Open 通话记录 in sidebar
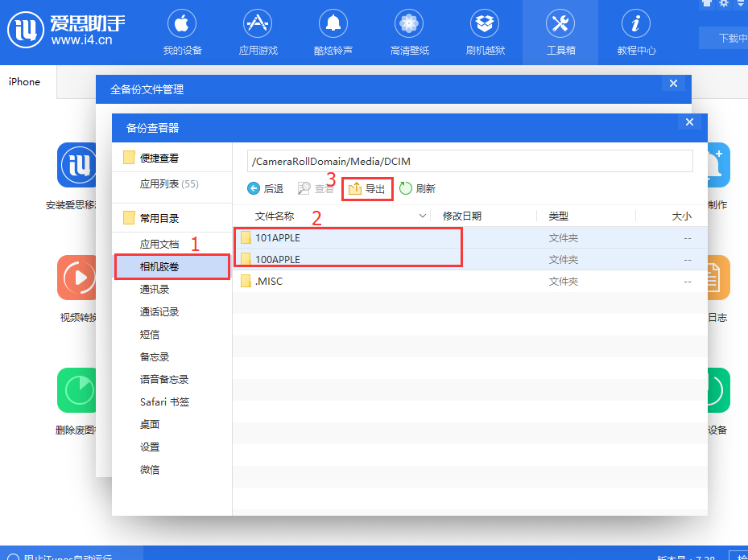748x560 pixels. point(159,311)
